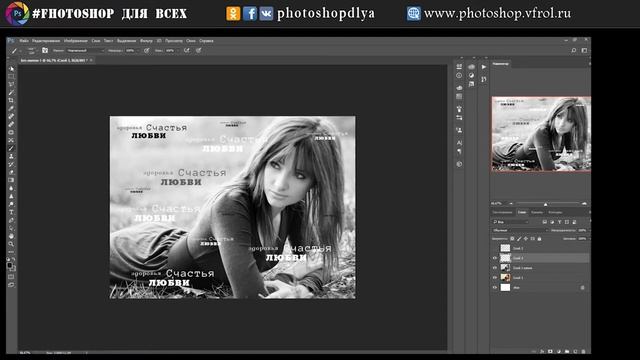Delete layer with trash icon
Image resolution: width=640 pixels, height=360 pixels.
pos(583,351)
